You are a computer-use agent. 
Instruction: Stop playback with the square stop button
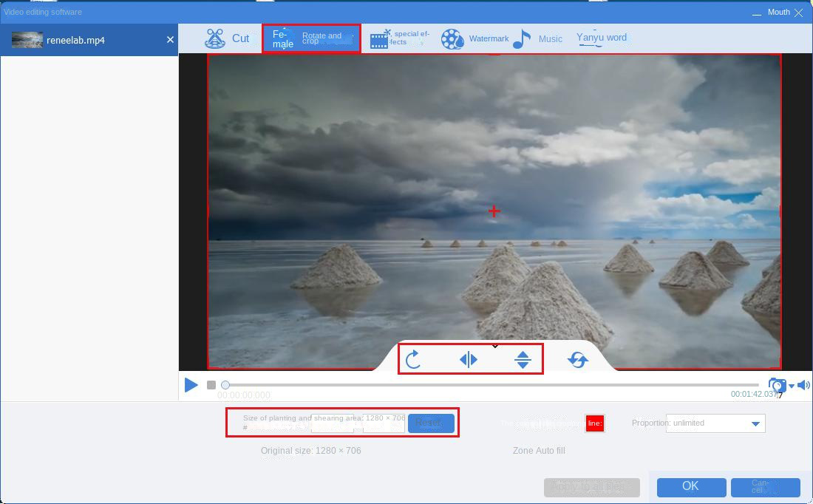211,385
